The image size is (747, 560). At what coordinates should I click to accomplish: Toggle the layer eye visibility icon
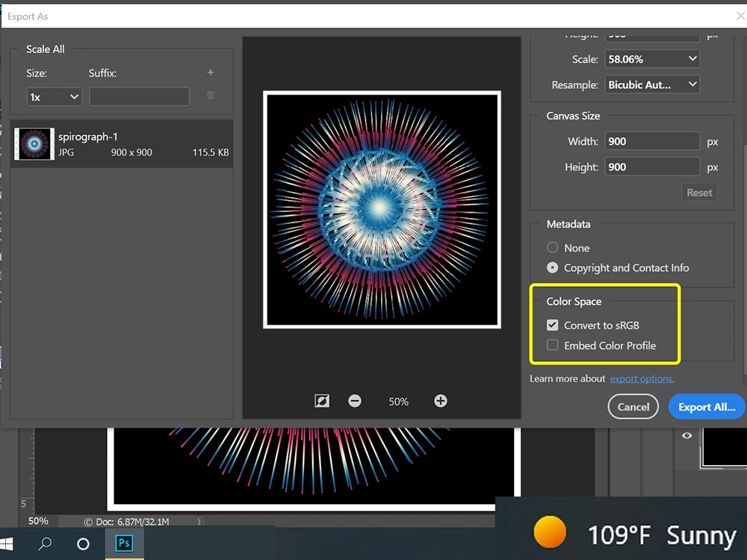687,435
